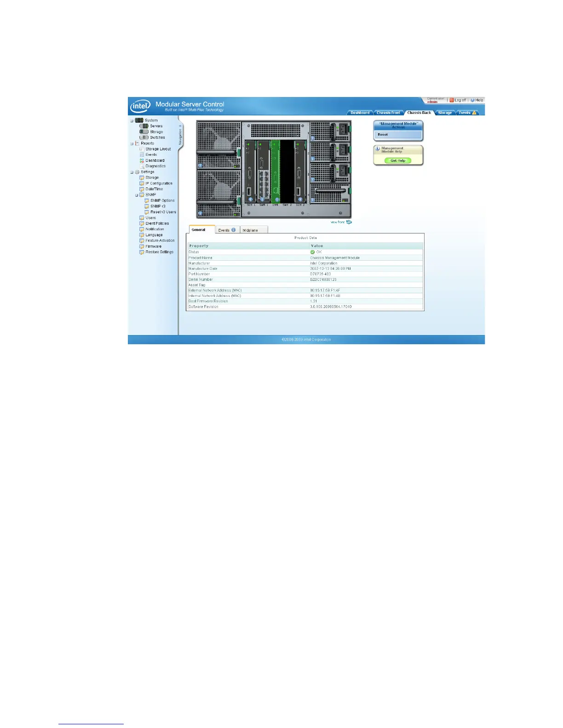The image size is (563, 728).
Task: Open the Events top tab with warning
Action: tap(467, 113)
